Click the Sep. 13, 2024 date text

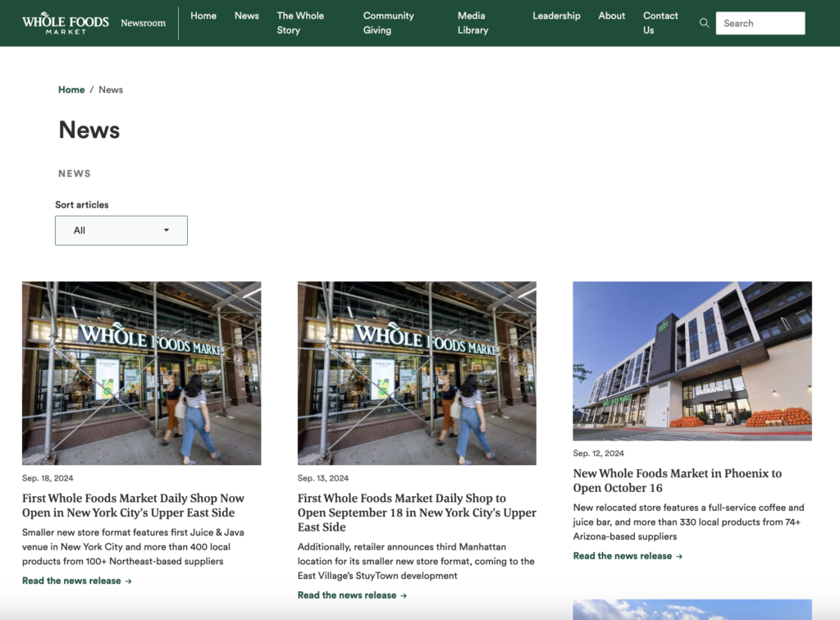[323, 478]
